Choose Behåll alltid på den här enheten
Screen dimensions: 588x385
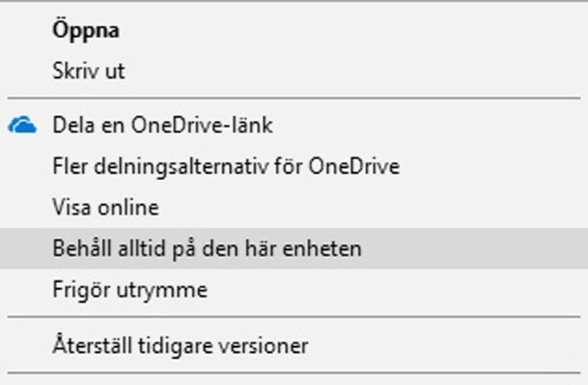click(x=294, y=248)
